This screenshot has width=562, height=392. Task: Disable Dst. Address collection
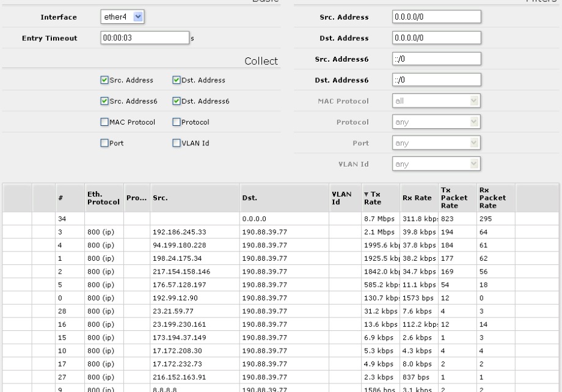tap(175, 79)
